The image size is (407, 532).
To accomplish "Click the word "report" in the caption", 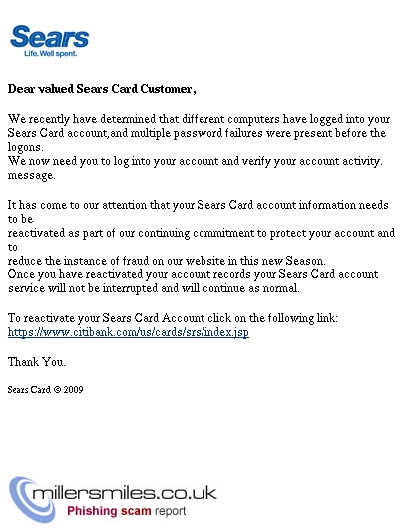I will [171, 512].
